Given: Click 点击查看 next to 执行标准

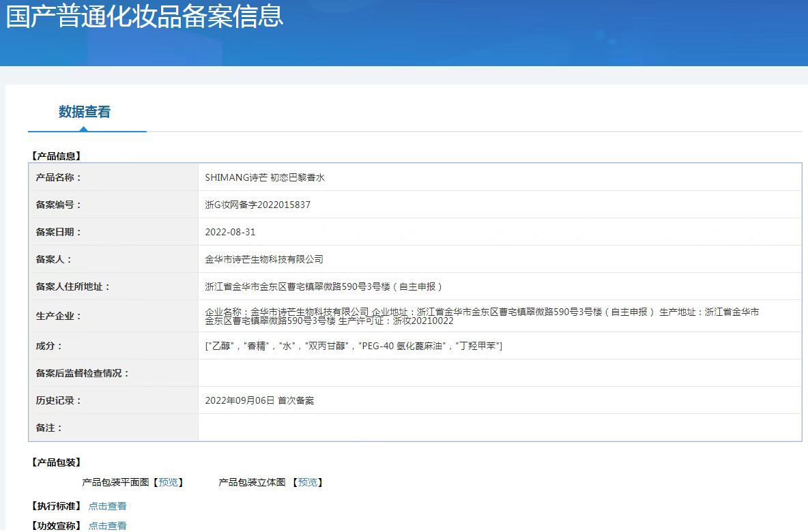Looking at the screenshot, I should 107,506.
